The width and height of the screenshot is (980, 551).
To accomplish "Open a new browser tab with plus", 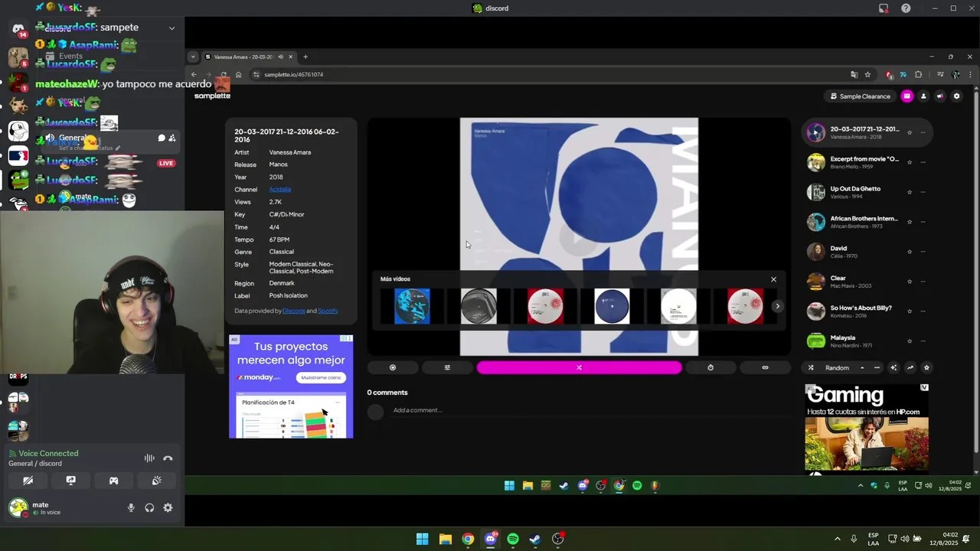I will click(305, 57).
